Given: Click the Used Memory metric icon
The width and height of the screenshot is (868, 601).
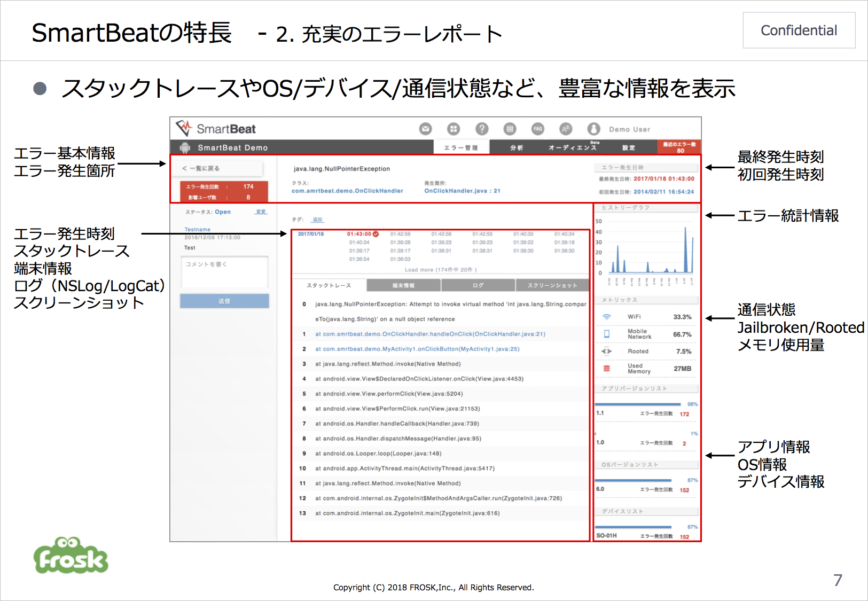Looking at the screenshot, I should pos(607,369).
